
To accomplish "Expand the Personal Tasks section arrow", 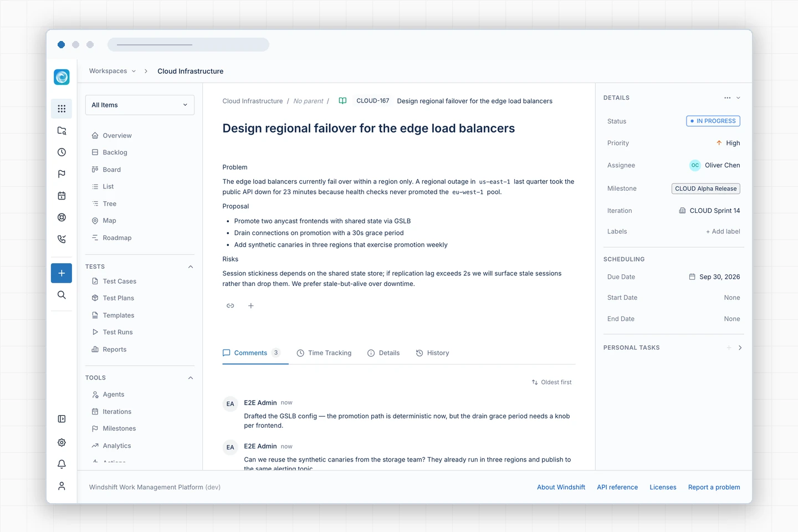I will tap(740, 348).
